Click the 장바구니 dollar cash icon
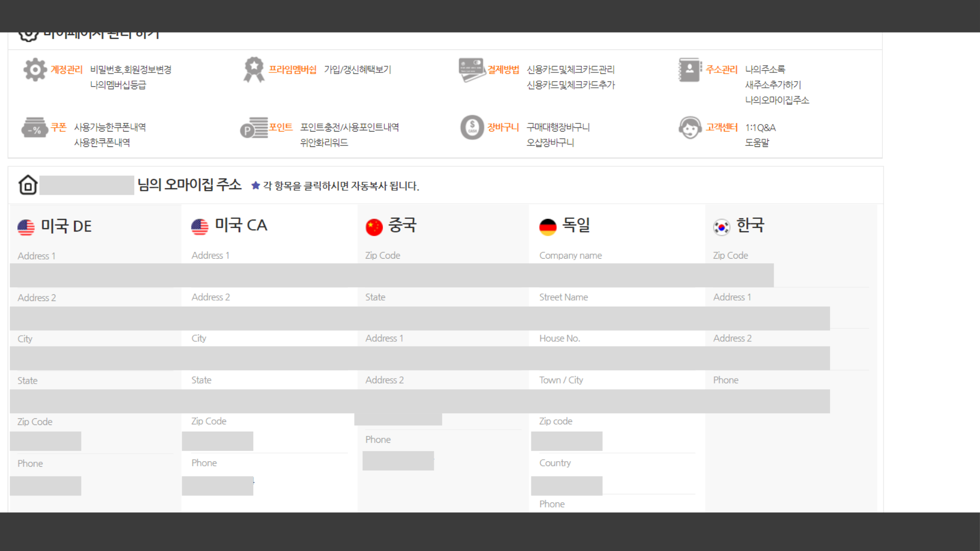The height and width of the screenshot is (551, 980). (472, 127)
